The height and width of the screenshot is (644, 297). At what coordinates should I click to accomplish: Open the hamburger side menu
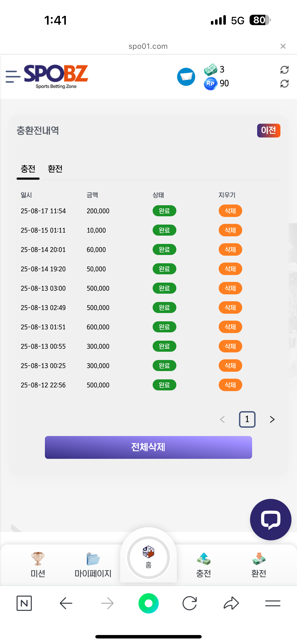point(13,76)
